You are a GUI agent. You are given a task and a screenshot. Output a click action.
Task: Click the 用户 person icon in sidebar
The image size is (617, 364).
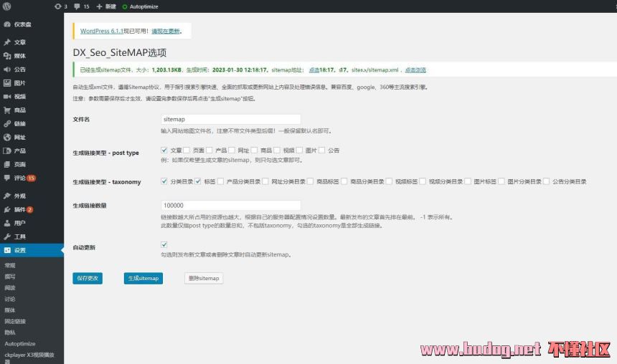tap(7, 223)
